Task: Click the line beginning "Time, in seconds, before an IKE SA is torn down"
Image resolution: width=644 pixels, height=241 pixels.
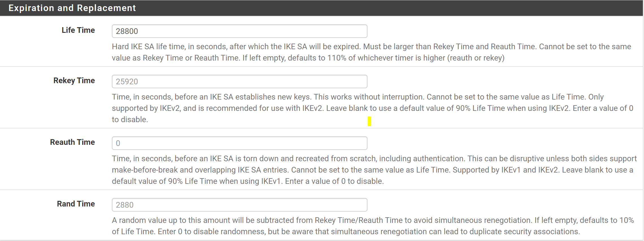Action: [374, 159]
